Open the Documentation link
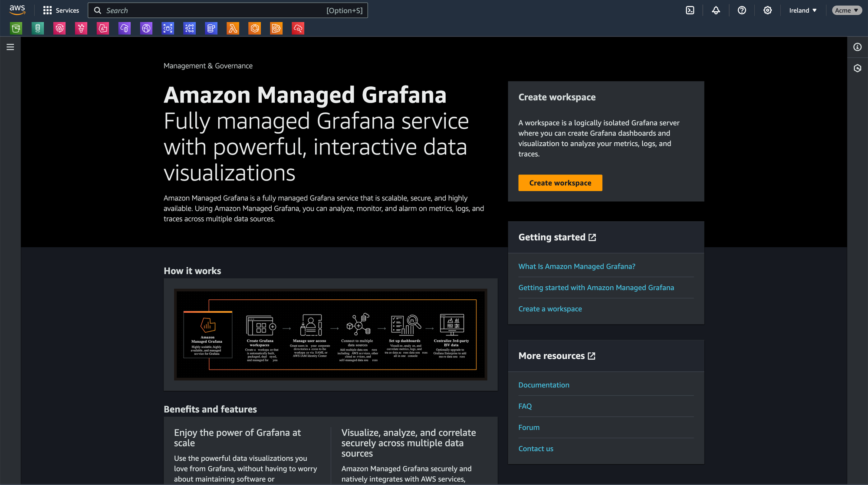The width and height of the screenshot is (868, 485). tap(543, 385)
